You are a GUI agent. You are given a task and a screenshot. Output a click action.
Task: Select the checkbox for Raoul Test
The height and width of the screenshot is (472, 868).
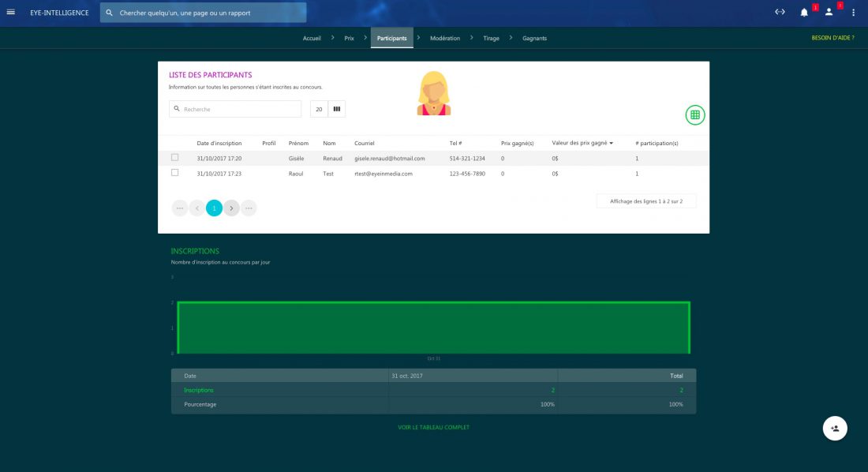175,173
